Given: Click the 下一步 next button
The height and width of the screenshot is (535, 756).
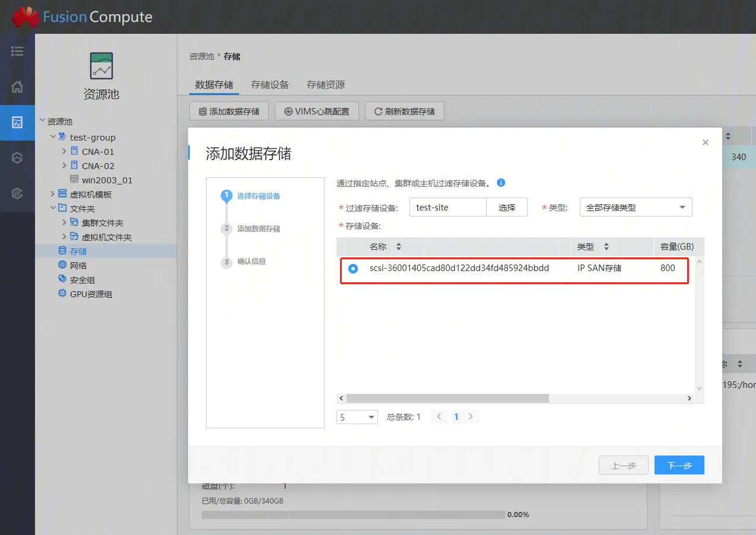Looking at the screenshot, I should point(679,466).
